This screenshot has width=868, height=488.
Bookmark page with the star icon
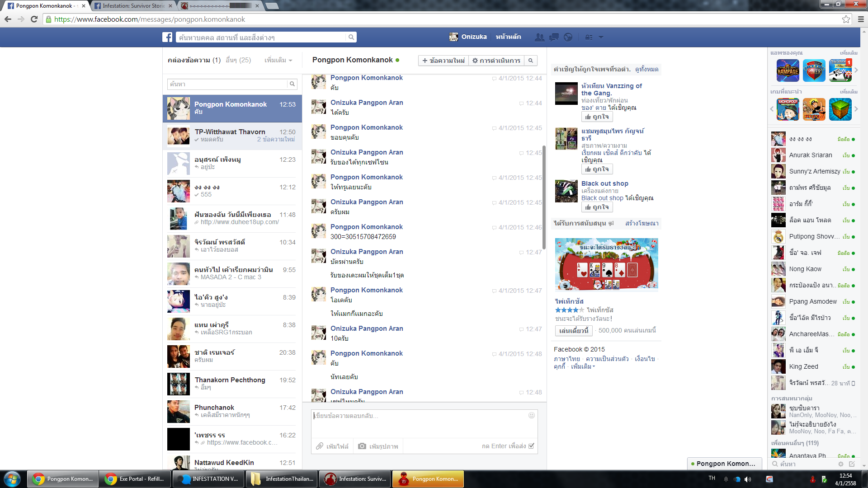click(x=846, y=19)
